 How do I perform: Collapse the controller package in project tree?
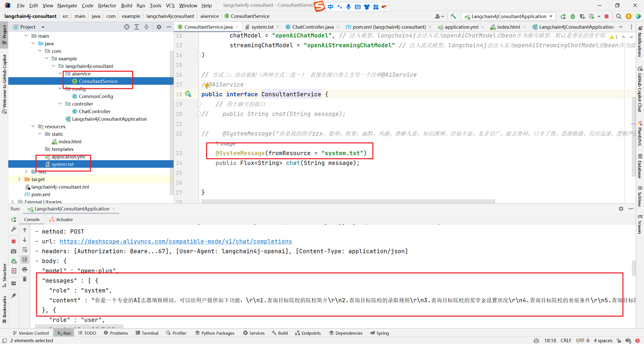pyautogui.click(x=60, y=104)
